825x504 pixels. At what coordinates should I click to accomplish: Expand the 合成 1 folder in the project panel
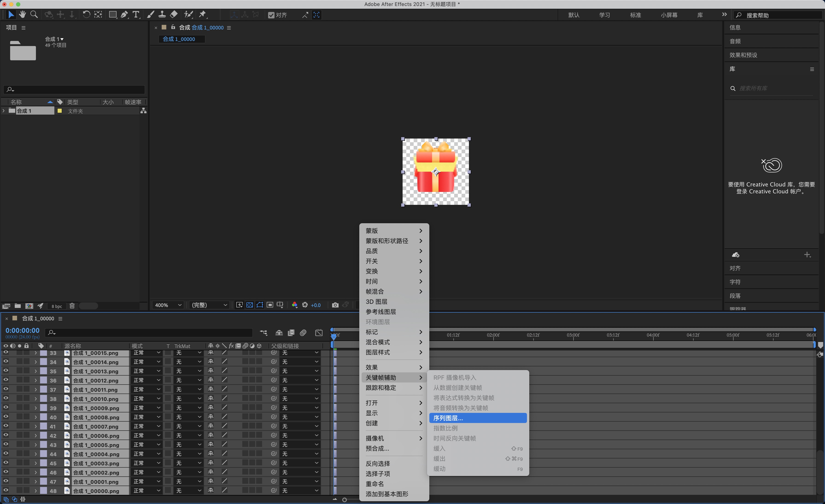[4, 111]
